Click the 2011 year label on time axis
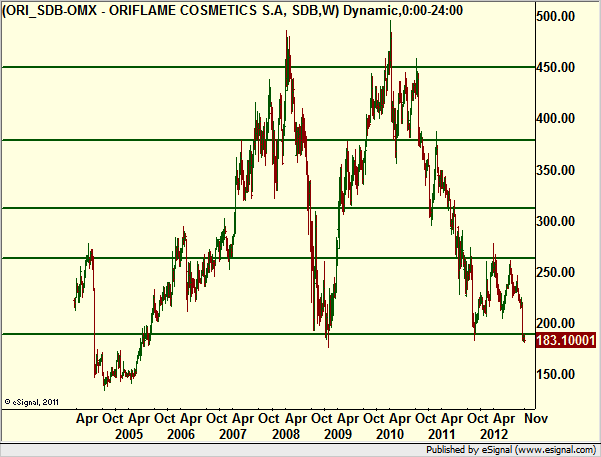Viewport: 601px width, 457px height. click(442, 434)
